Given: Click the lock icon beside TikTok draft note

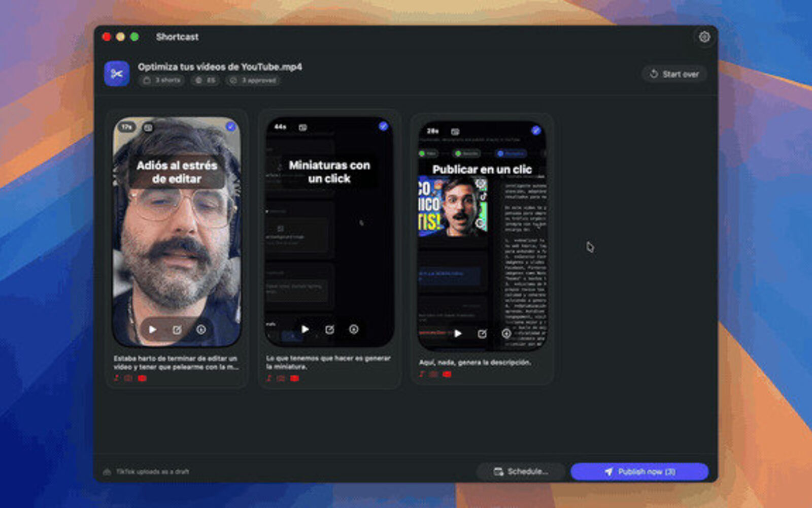Looking at the screenshot, I should pos(107,471).
